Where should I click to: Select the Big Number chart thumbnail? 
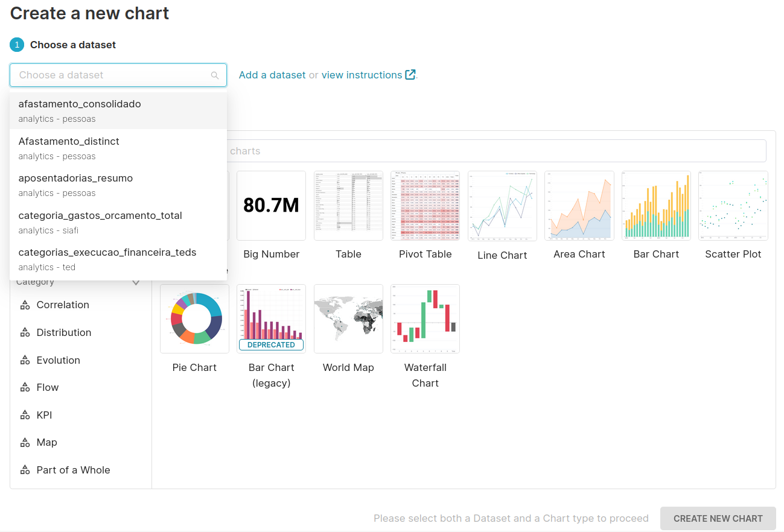point(271,206)
